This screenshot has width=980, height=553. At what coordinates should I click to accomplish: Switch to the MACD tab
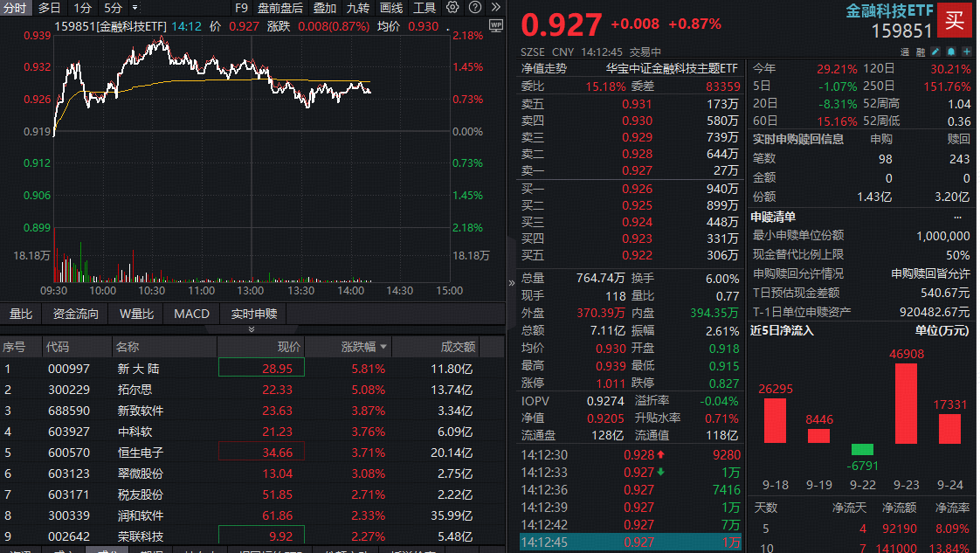click(x=191, y=314)
